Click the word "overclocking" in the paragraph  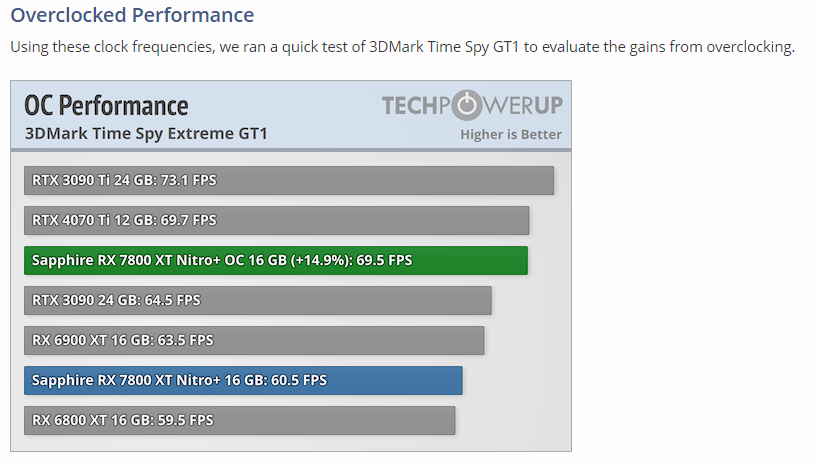coord(747,48)
